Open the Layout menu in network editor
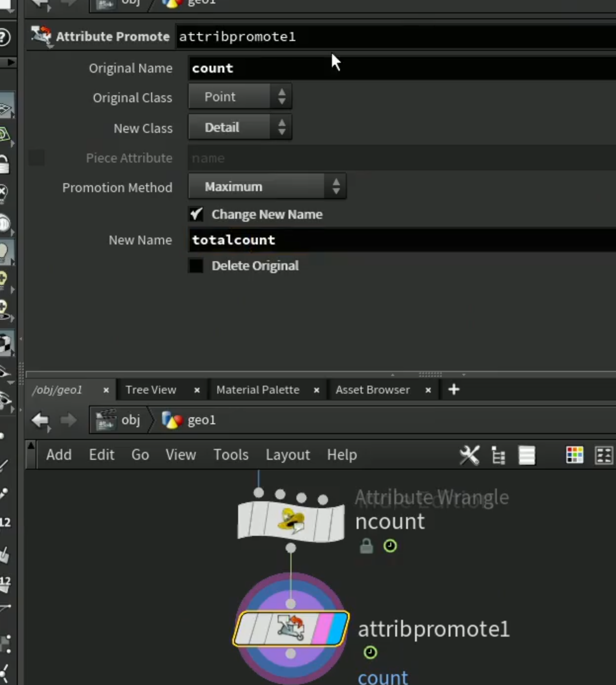The width and height of the screenshot is (616, 685). coord(288,454)
